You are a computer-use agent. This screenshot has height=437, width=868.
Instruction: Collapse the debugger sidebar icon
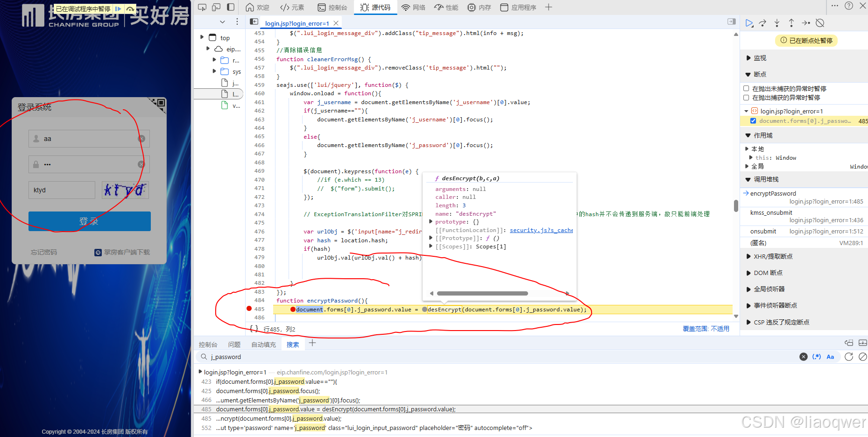click(x=732, y=21)
